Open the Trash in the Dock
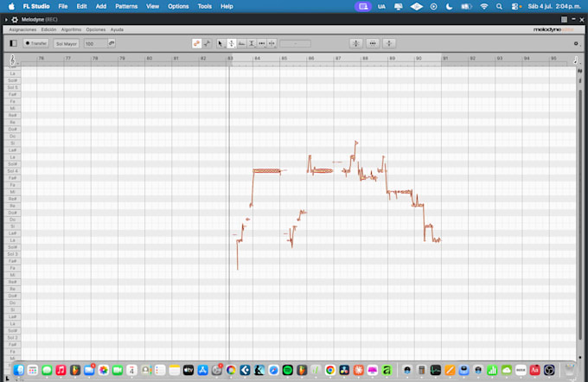Screen dimensions: 588x382 (x=570, y=371)
